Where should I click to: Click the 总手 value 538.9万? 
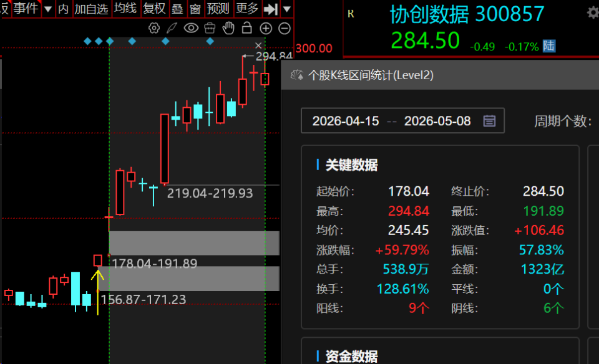(x=406, y=269)
